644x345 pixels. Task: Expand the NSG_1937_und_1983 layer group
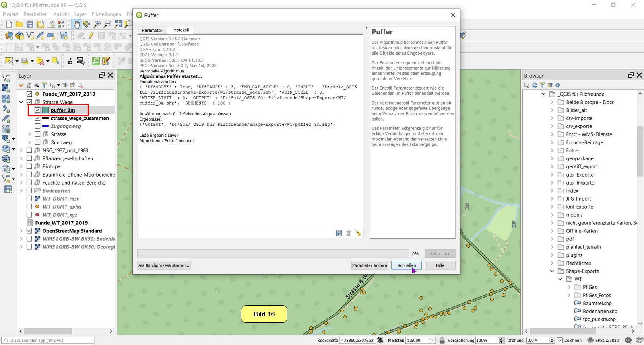[x=21, y=150]
